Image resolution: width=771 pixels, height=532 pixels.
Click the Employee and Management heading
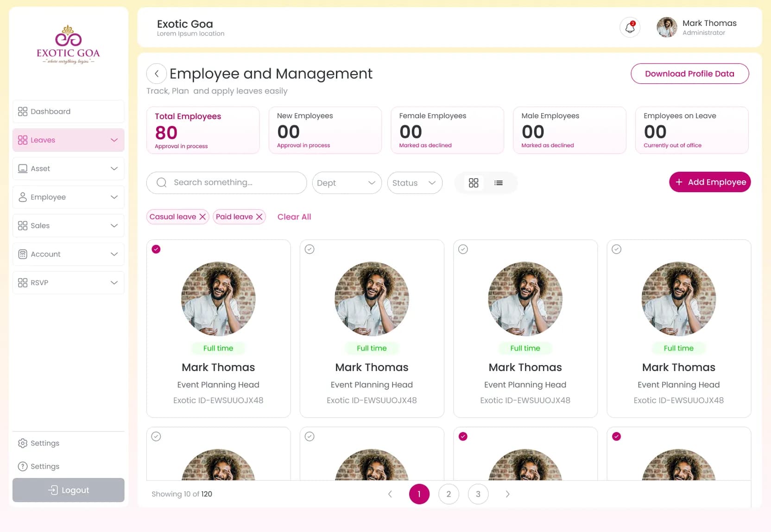pyautogui.click(x=271, y=74)
